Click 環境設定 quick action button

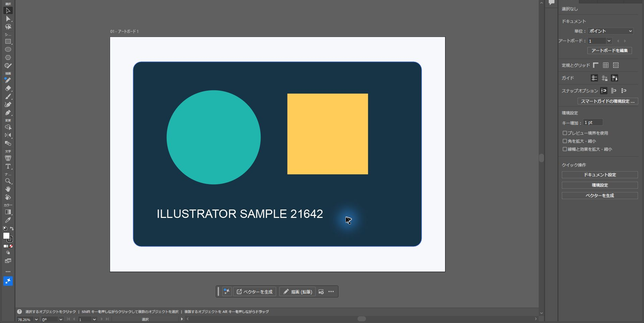pyautogui.click(x=600, y=185)
